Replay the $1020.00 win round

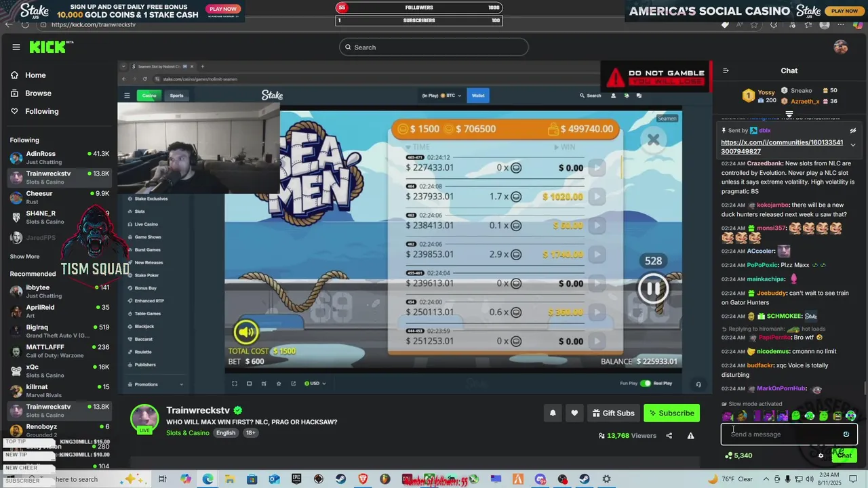coord(596,197)
